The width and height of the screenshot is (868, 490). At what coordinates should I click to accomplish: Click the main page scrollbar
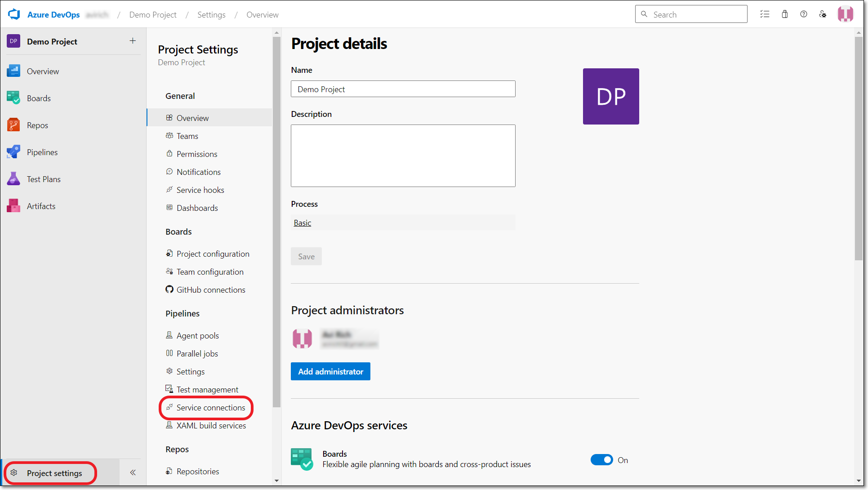pos(859,148)
